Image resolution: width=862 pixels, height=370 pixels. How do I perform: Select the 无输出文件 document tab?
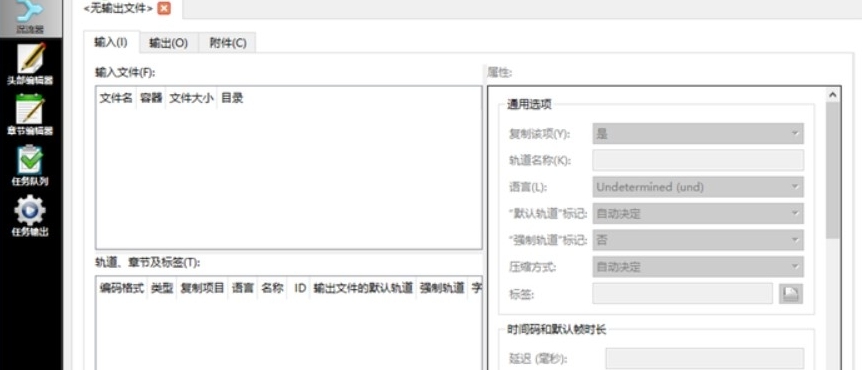click(x=118, y=8)
